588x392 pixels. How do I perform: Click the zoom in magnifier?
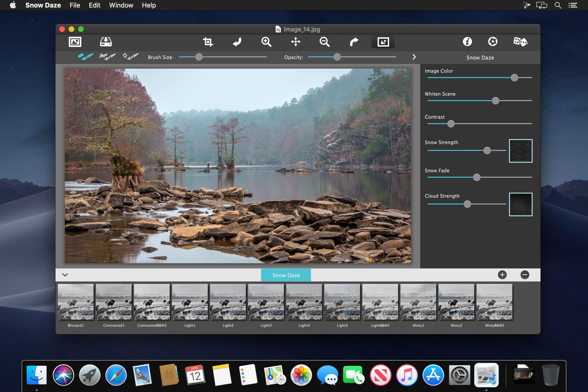(x=266, y=42)
